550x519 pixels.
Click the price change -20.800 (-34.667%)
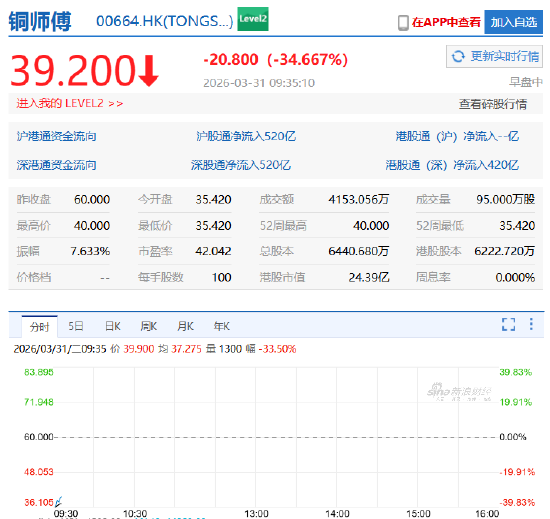(x=276, y=59)
